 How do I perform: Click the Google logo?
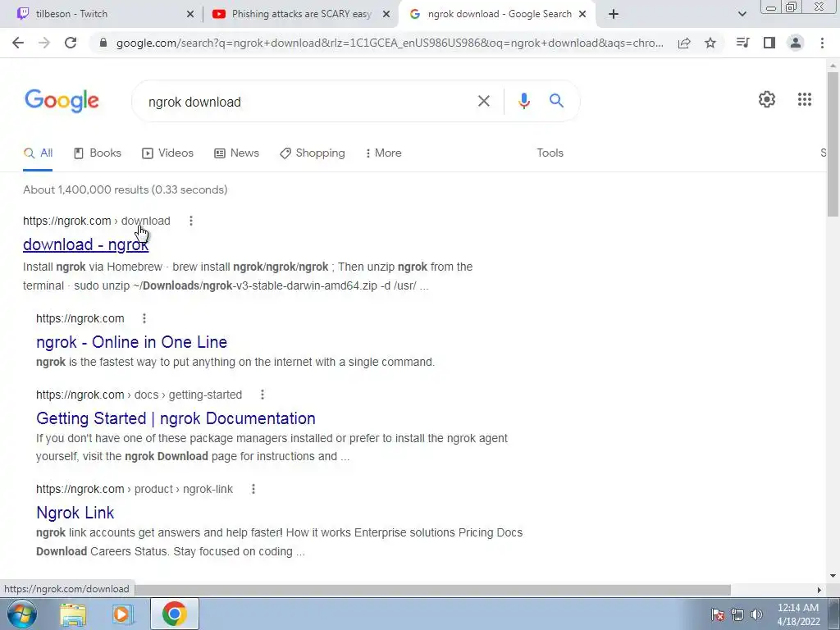62,101
